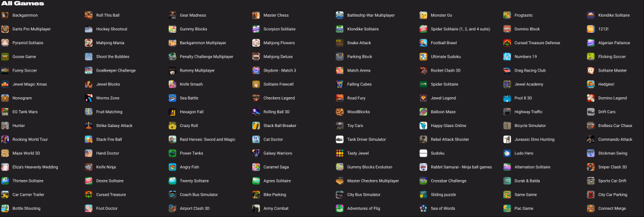Viewport: 644px width, 217px height.
Task: Click Eliza's Heavenly Wedding link
Action: (35, 168)
